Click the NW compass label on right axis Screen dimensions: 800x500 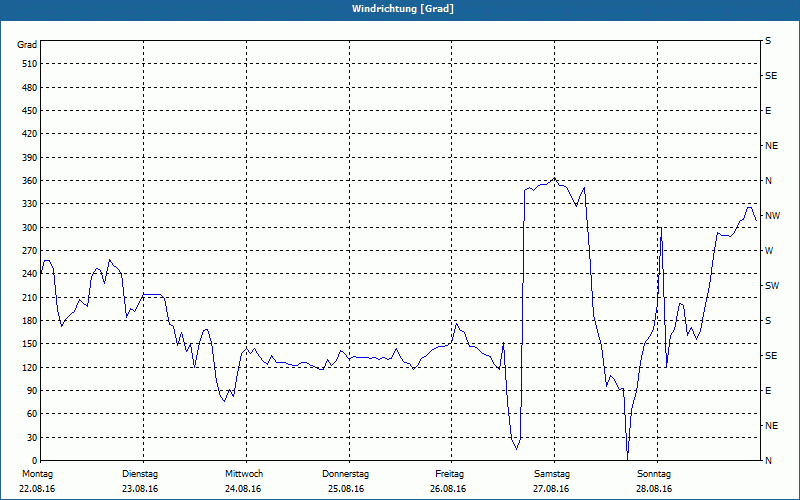pyautogui.click(x=772, y=216)
